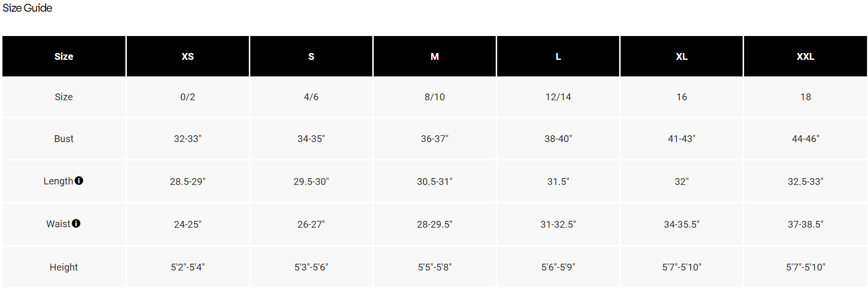Click the Size Guide heading

tap(27, 8)
